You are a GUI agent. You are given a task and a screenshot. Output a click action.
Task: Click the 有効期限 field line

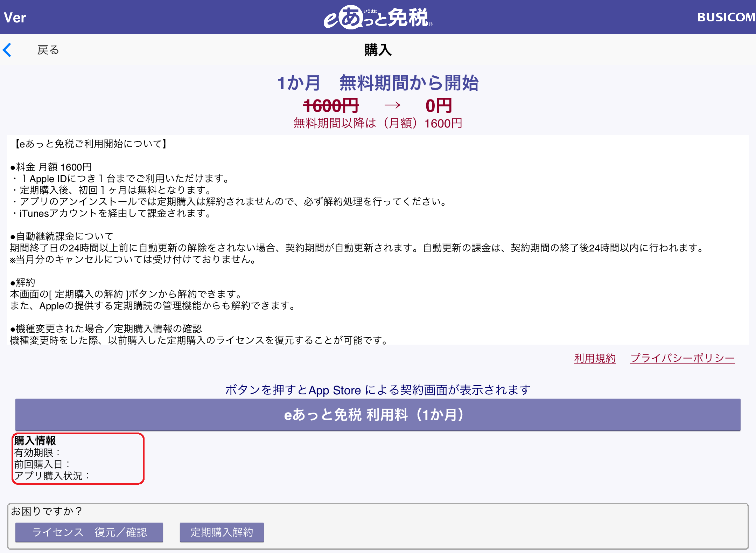(x=37, y=452)
